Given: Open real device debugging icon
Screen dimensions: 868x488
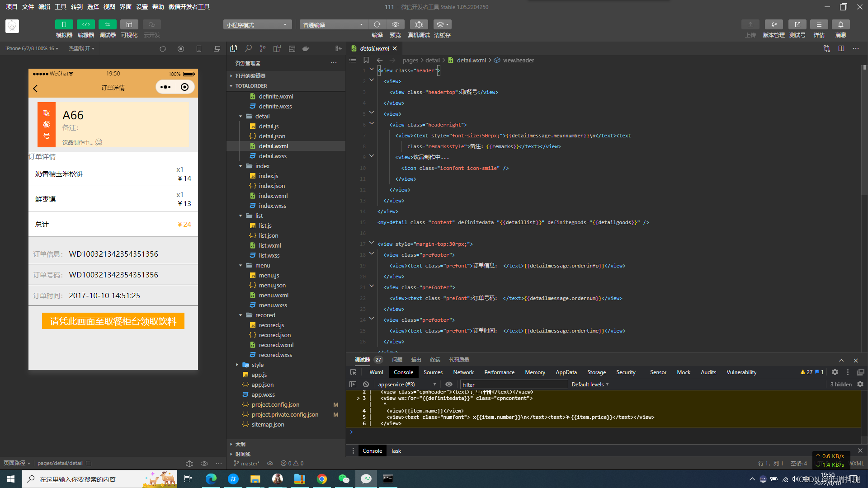Looking at the screenshot, I should coord(419,24).
